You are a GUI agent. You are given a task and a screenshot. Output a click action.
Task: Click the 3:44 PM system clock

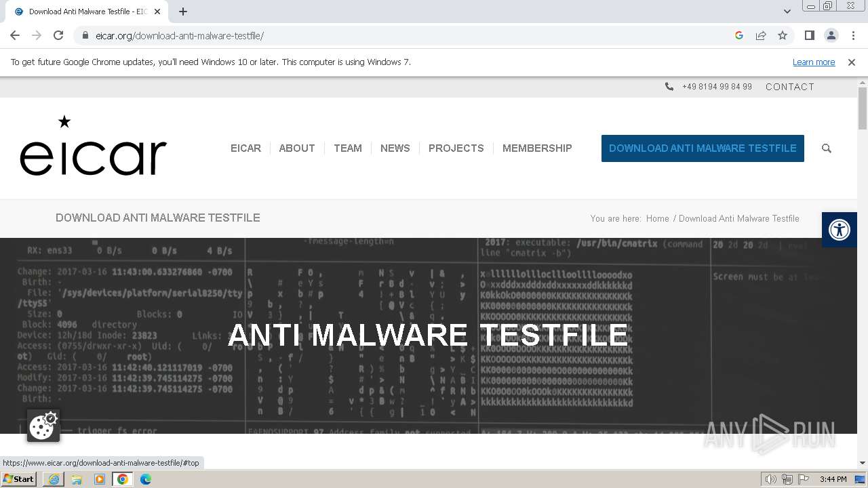833,479
